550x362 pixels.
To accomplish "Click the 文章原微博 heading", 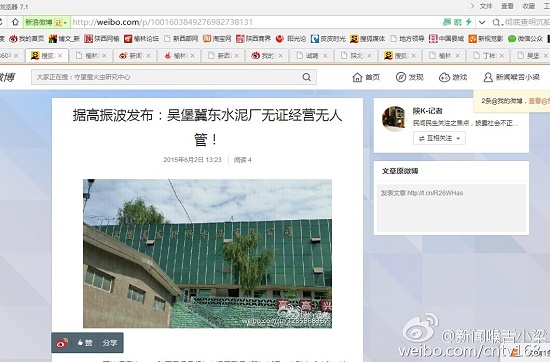I will coord(400,171).
